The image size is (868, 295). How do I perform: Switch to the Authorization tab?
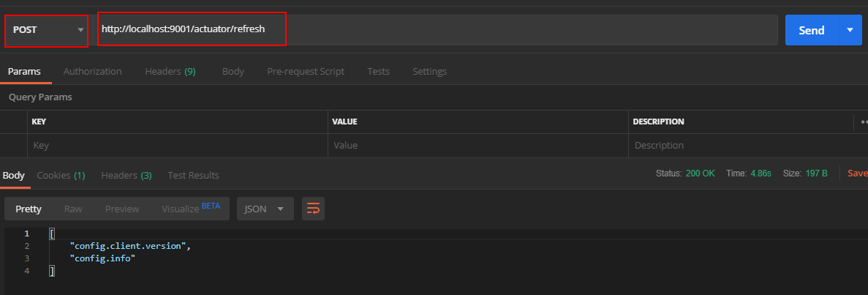click(92, 71)
